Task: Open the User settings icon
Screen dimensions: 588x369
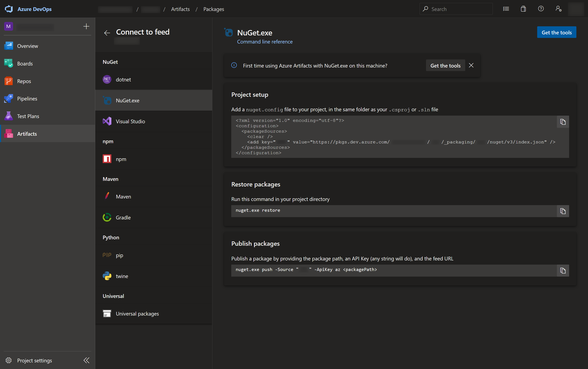Action: click(x=559, y=9)
